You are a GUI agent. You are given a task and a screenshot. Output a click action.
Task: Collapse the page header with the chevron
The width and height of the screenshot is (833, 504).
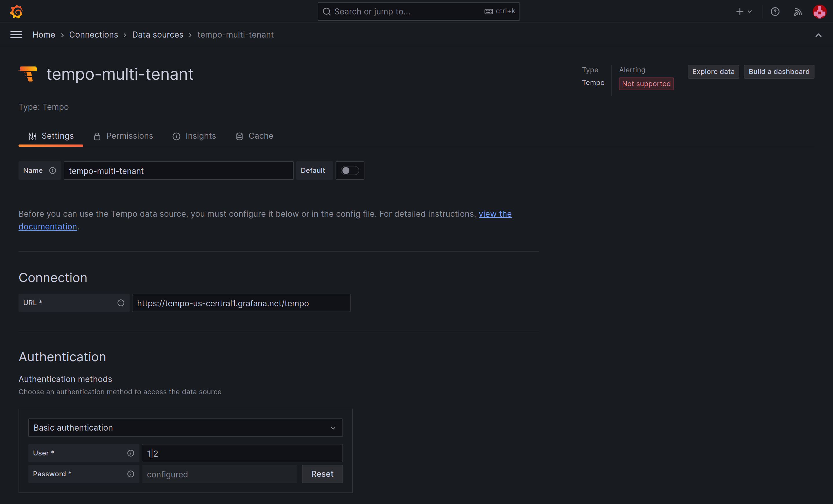[x=819, y=35]
